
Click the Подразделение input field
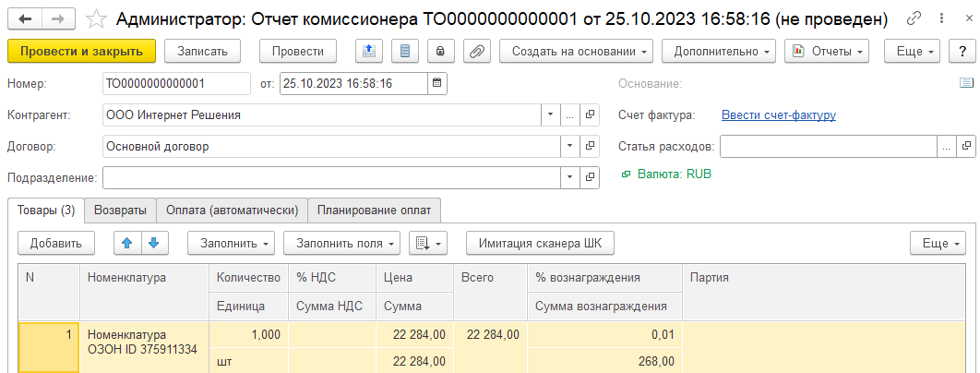[x=330, y=177]
